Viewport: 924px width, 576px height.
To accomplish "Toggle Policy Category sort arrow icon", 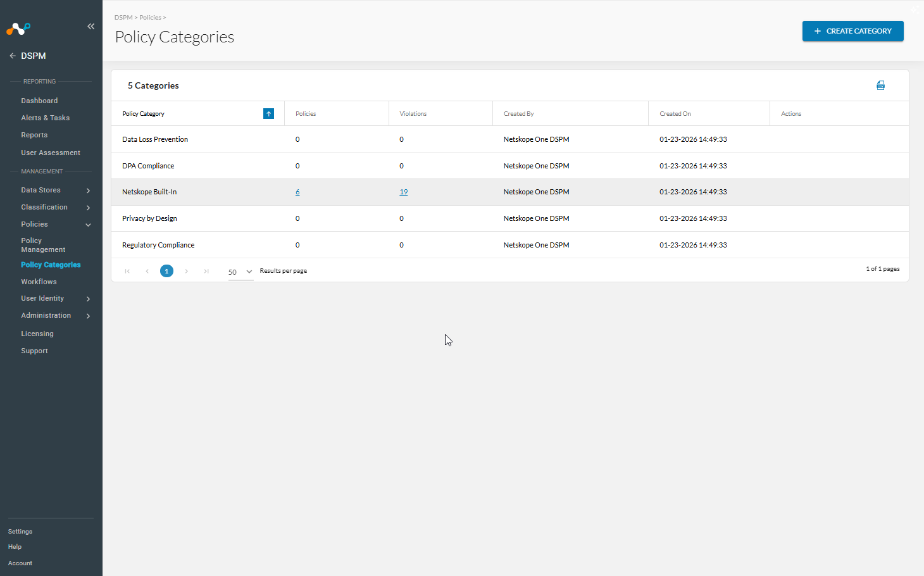I will (269, 114).
